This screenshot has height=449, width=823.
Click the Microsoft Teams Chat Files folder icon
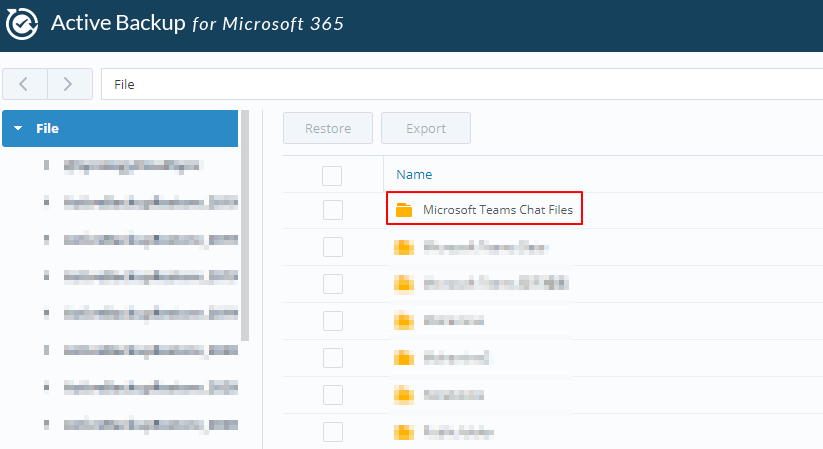tap(404, 210)
